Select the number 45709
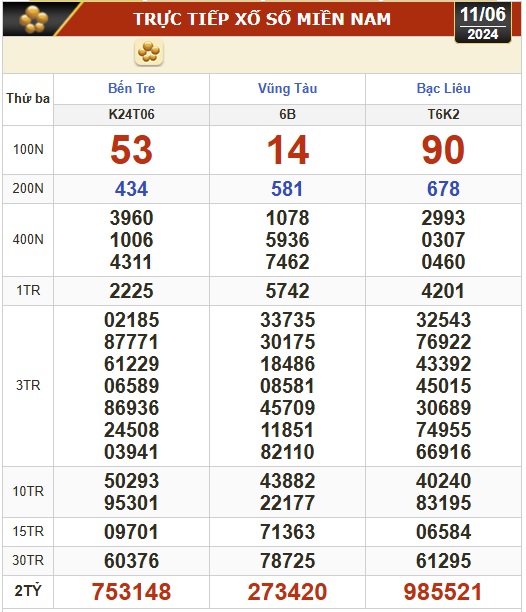Image resolution: width=526 pixels, height=612 pixels. click(x=288, y=407)
